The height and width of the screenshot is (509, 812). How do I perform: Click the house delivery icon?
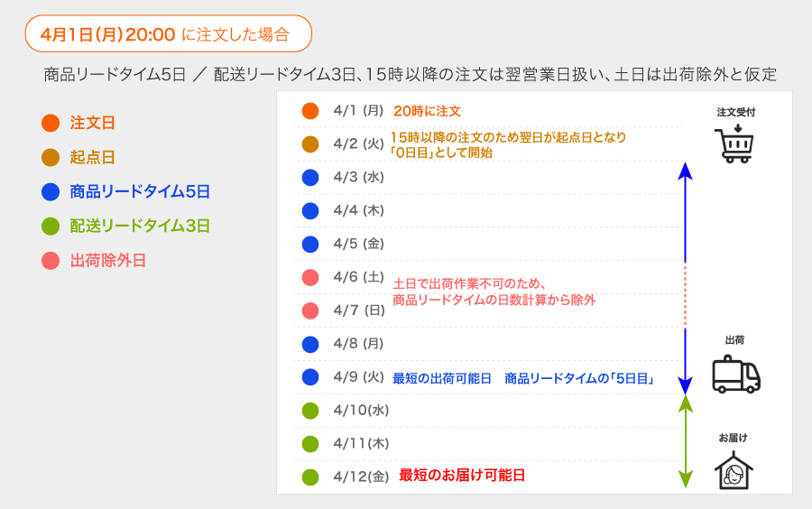(x=734, y=470)
